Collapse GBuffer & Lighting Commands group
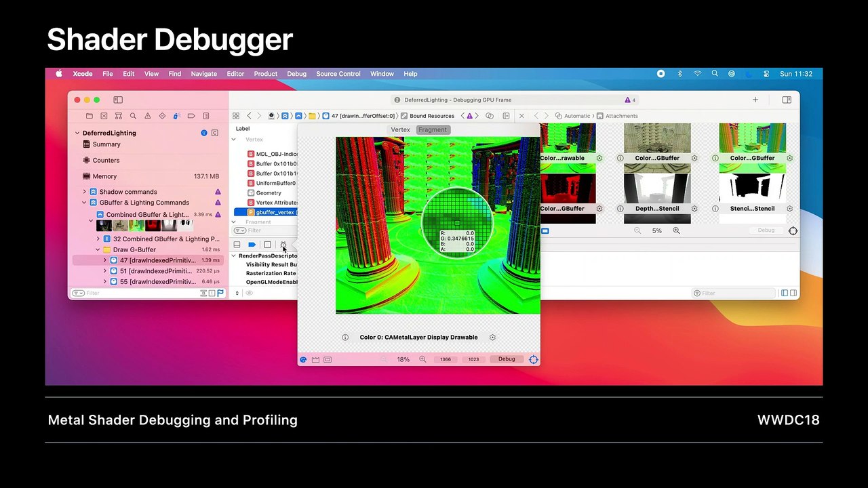 (85, 203)
